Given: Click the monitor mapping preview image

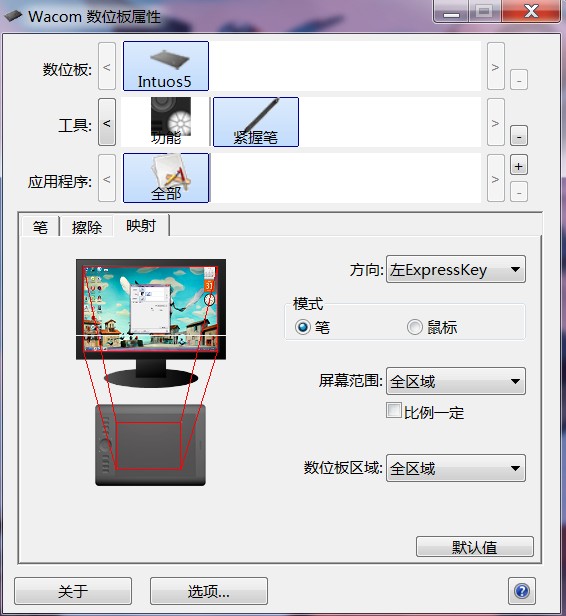Looking at the screenshot, I should (x=151, y=323).
